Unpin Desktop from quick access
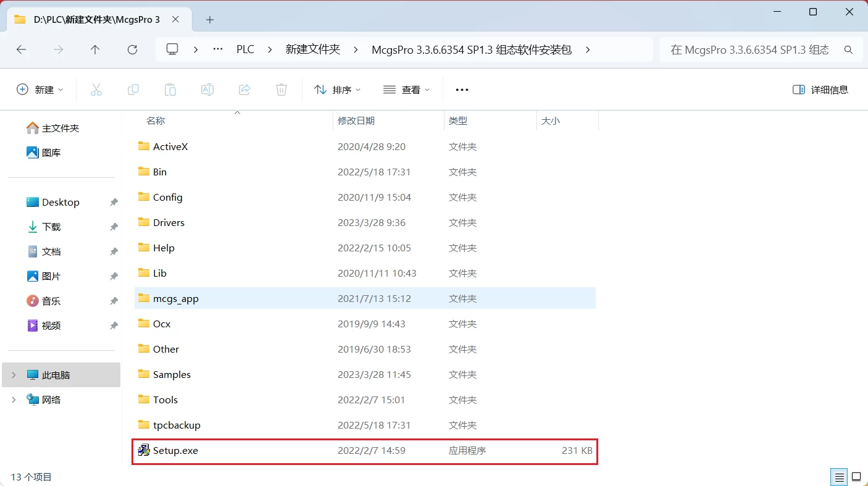The height and width of the screenshot is (486, 868). pyautogui.click(x=114, y=202)
